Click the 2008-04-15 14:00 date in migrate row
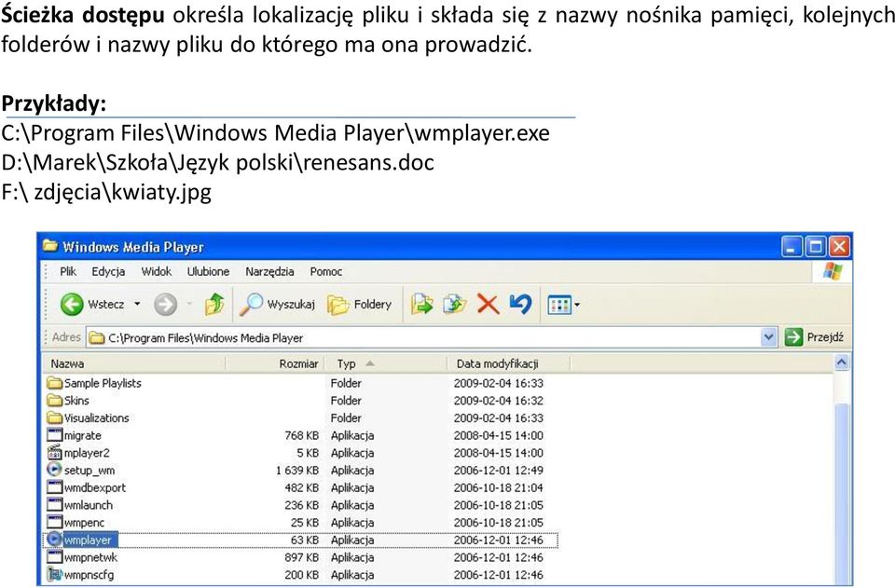The width and height of the screenshot is (895, 588). pos(498,436)
